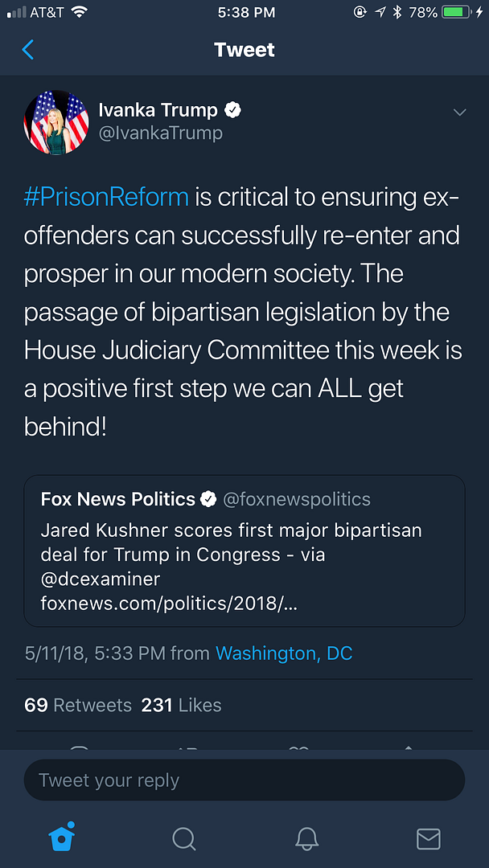This screenshot has height=868, width=489.
Task: Open the Home tab icon
Action: [62, 837]
